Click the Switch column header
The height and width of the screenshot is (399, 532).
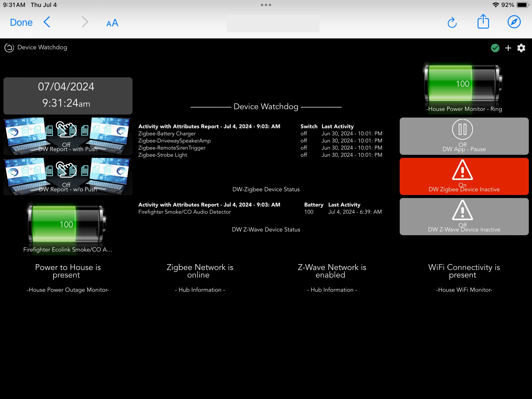(309, 126)
